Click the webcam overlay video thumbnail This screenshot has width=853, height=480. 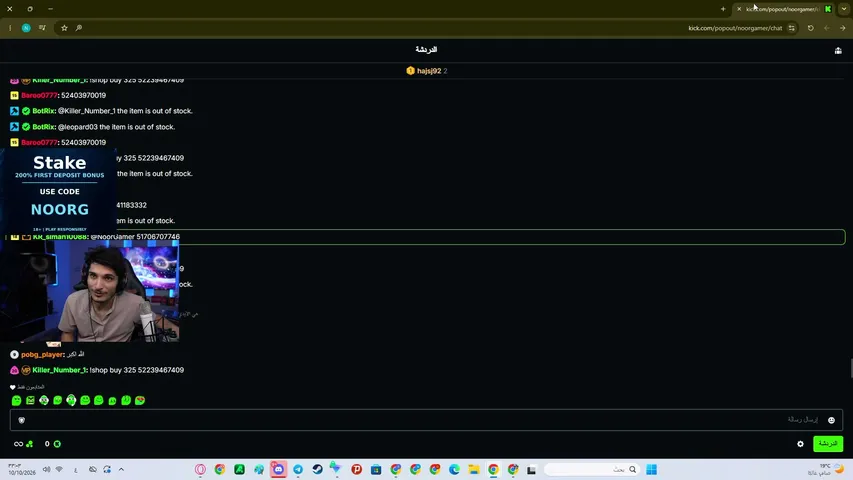(90, 292)
